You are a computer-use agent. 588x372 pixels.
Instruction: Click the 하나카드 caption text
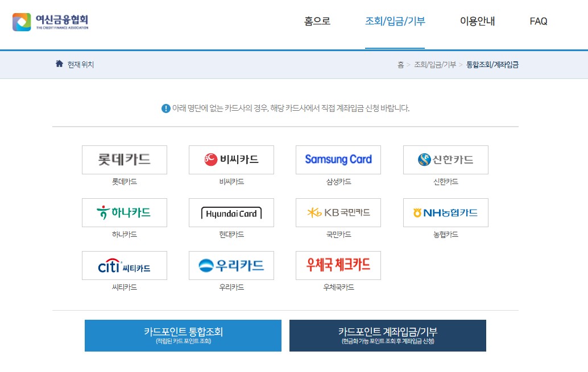coord(125,235)
